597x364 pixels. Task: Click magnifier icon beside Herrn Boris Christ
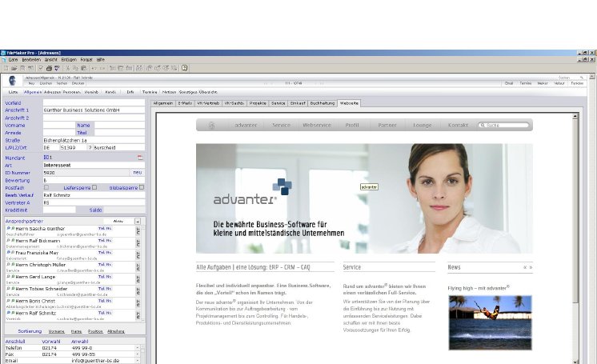pyautogui.click(x=8, y=301)
